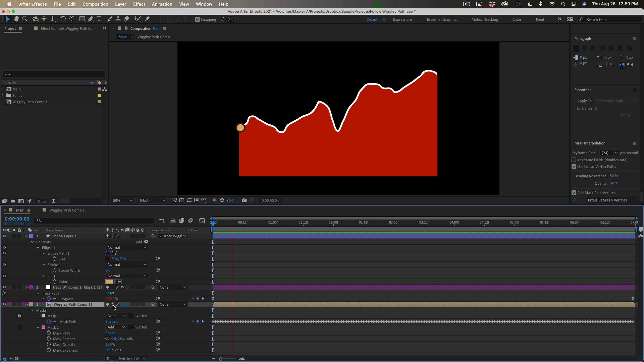Select the Type tool
Image resolution: width=644 pixels, height=362 pixels.
point(99,19)
